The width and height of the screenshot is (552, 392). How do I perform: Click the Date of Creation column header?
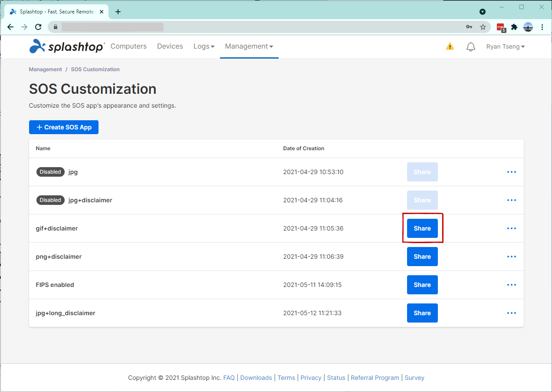coord(304,148)
